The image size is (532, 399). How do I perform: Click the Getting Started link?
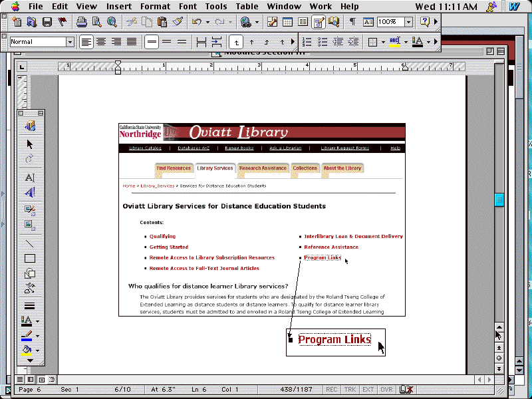[169, 247]
